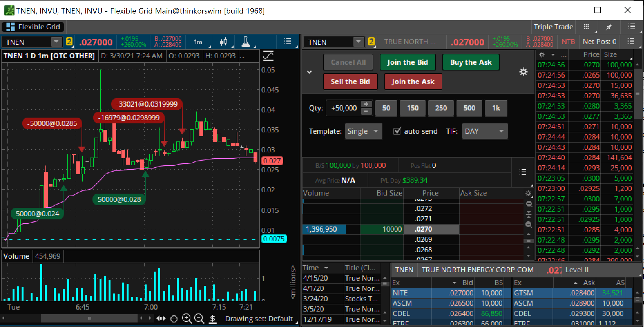Increase quantity with the plus stepper
Screen dimensions: 644x327
tap(366, 104)
